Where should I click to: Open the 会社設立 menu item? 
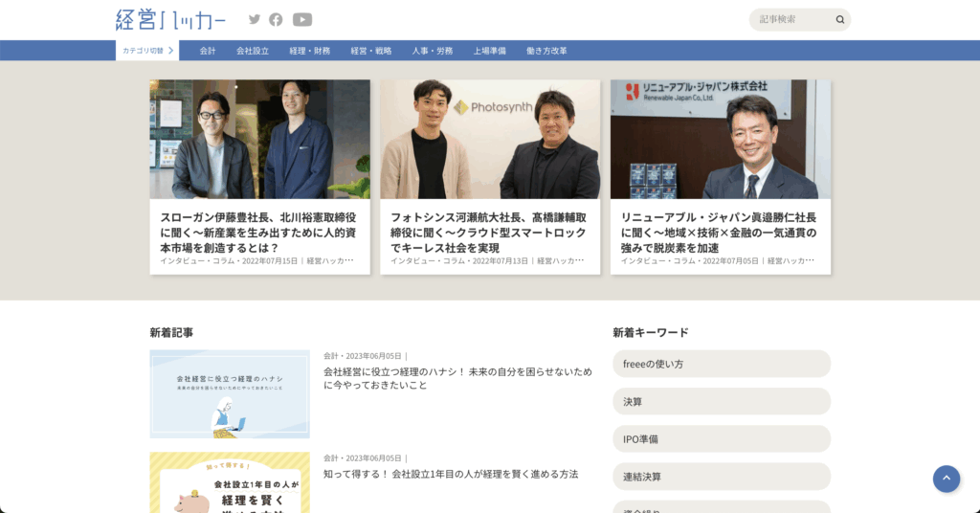coord(253,51)
